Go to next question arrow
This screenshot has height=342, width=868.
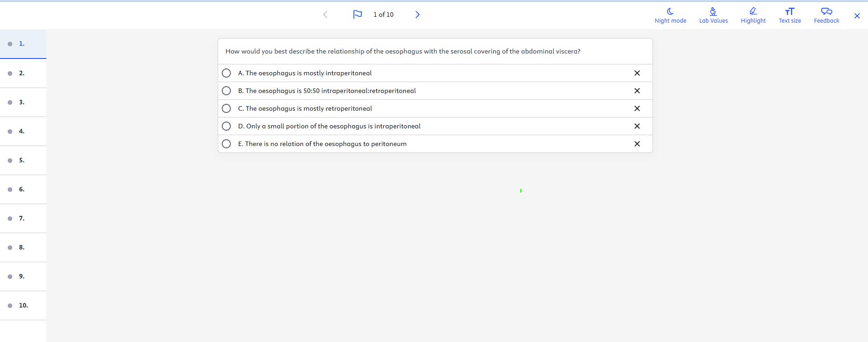[417, 15]
